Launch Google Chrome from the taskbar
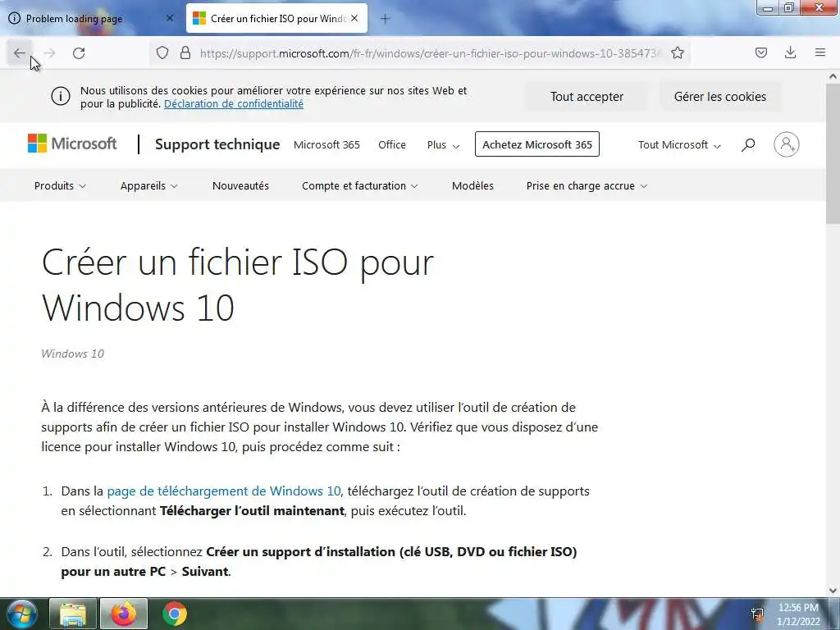 175,614
